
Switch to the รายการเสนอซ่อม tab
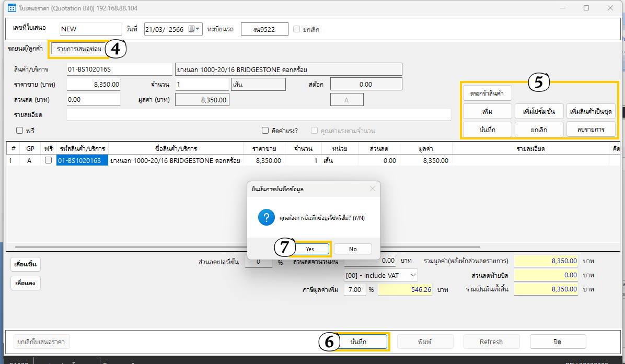[x=79, y=49]
